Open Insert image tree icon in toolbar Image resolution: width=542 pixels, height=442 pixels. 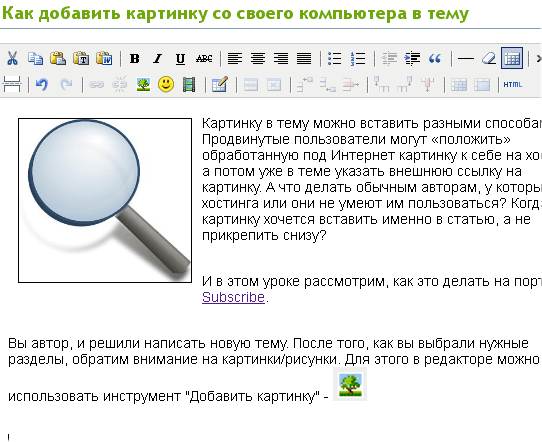click(x=143, y=84)
